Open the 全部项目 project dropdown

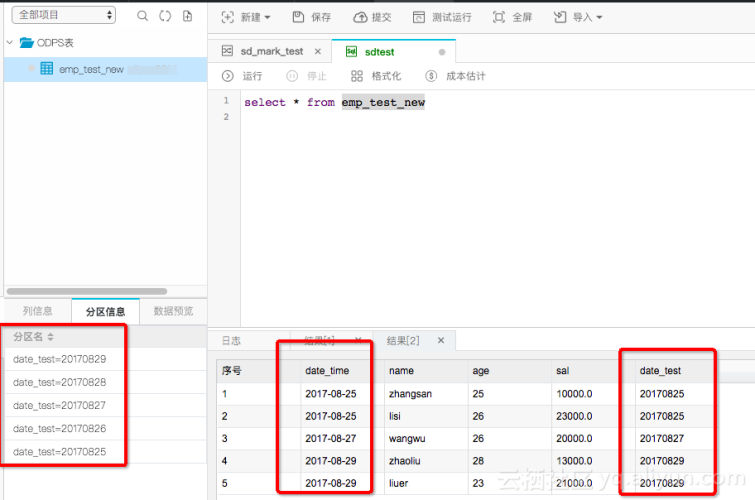63,16
